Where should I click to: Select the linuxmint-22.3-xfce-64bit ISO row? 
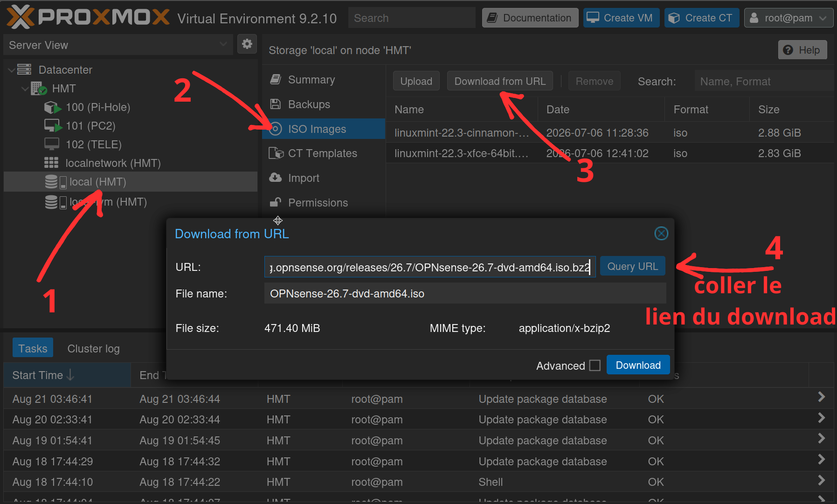coord(610,153)
